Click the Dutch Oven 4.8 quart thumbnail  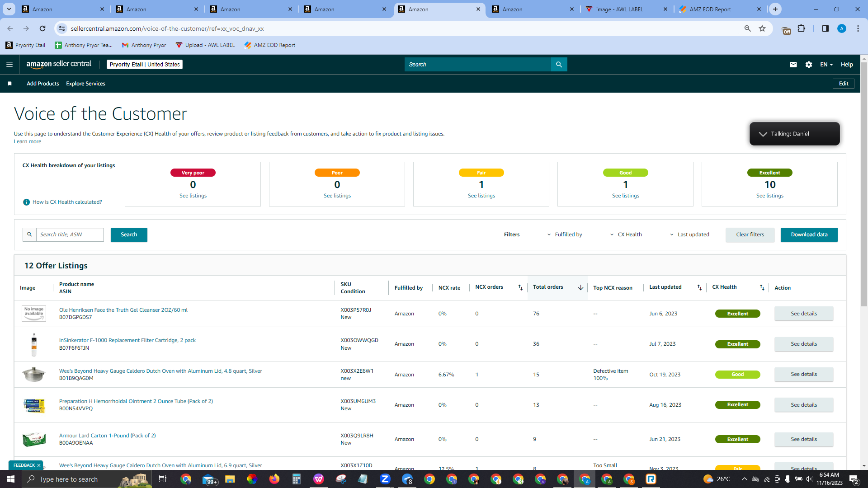point(34,374)
